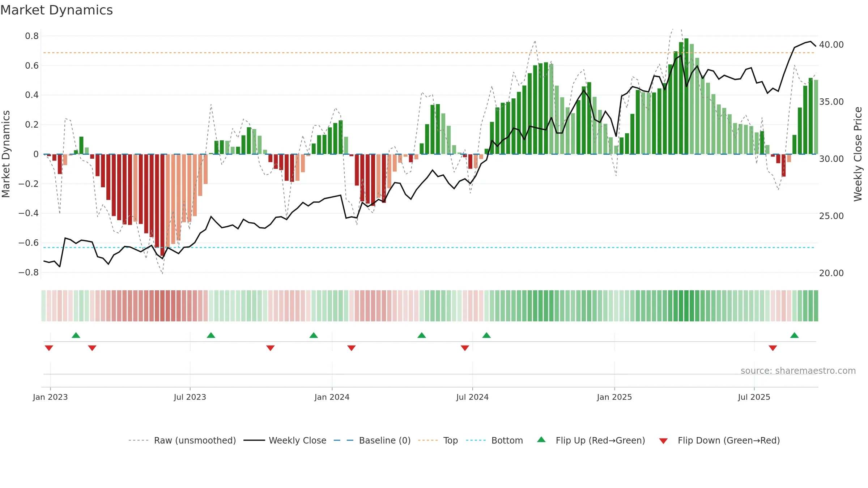Toggle the Flip Down (Green→Red) legend entry
The width and height of the screenshot is (868, 488).
(x=719, y=440)
